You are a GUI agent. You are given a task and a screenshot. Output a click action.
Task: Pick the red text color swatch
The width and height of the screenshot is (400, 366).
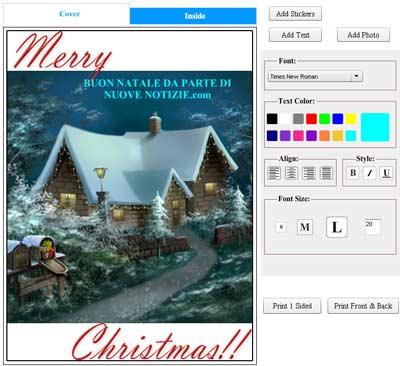tap(311, 119)
